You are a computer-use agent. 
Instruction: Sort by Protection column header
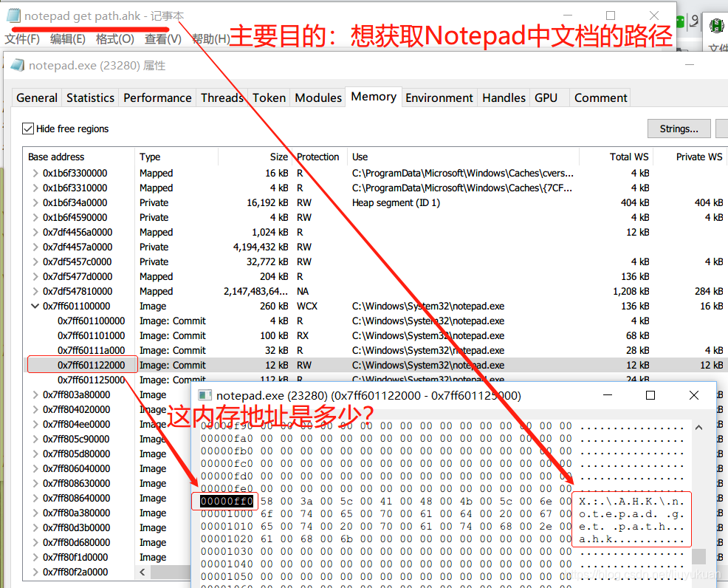[320, 157]
